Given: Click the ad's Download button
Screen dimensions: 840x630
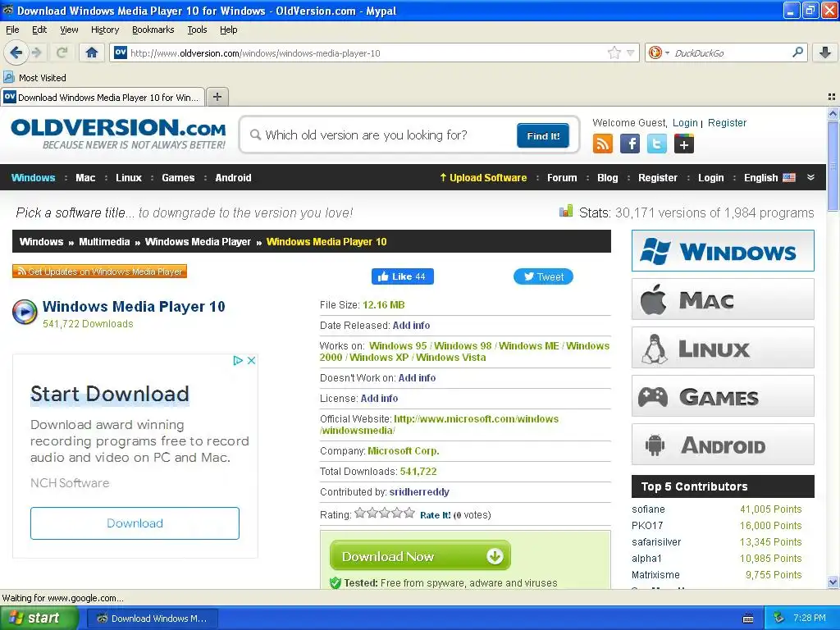Looking at the screenshot, I should [x=135, y=523].
